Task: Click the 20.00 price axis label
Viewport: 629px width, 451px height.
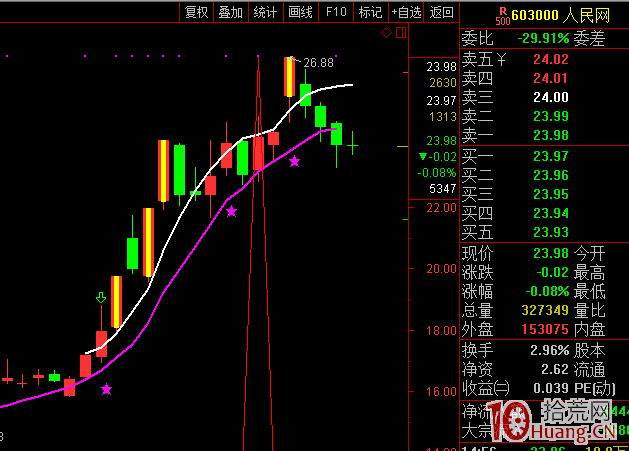Action: (441, 269)
